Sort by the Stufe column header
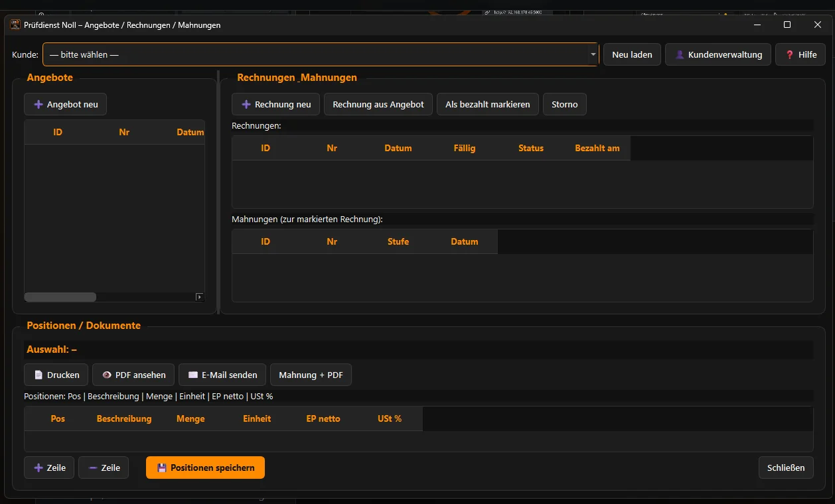Screen dimensions: 835x504 pos(398,241)
